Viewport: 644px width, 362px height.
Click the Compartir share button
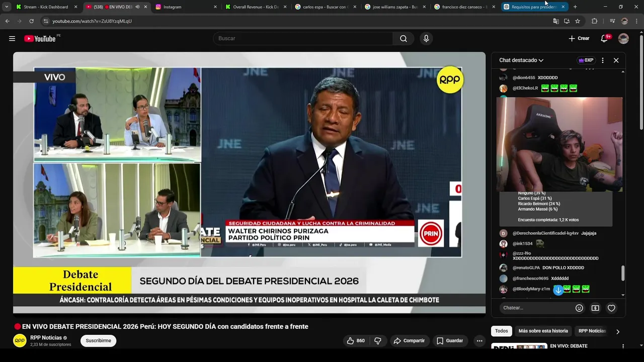[x=409, y=341]
